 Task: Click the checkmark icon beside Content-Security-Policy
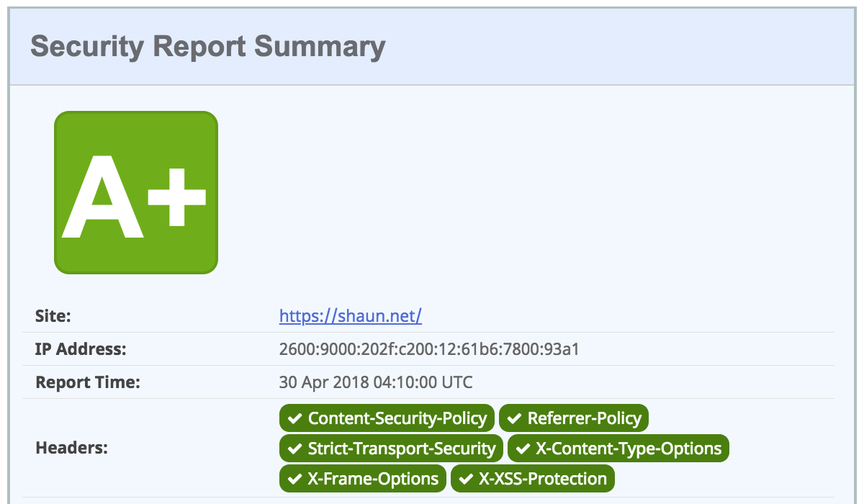point(294,418)
